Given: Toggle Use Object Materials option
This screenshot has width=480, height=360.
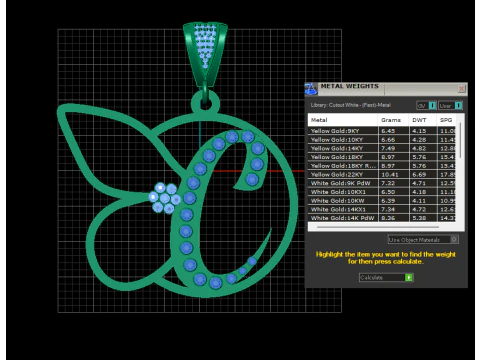Looking at the screenshot, I should (423, 239).
